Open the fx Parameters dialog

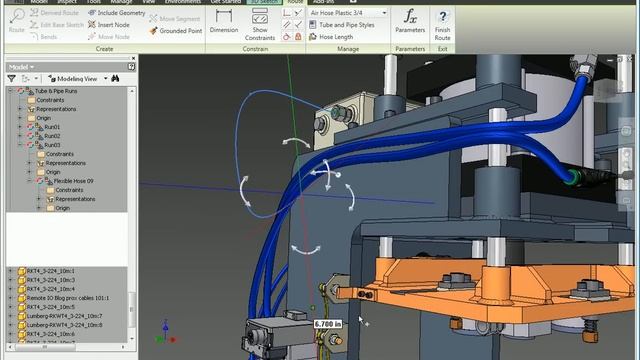(x=410, y=21)
